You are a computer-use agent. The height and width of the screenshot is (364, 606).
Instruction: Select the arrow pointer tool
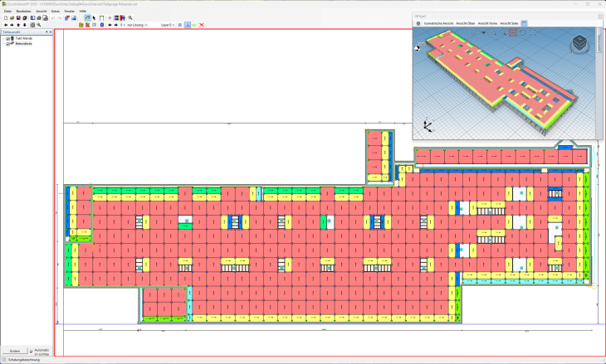94,17
